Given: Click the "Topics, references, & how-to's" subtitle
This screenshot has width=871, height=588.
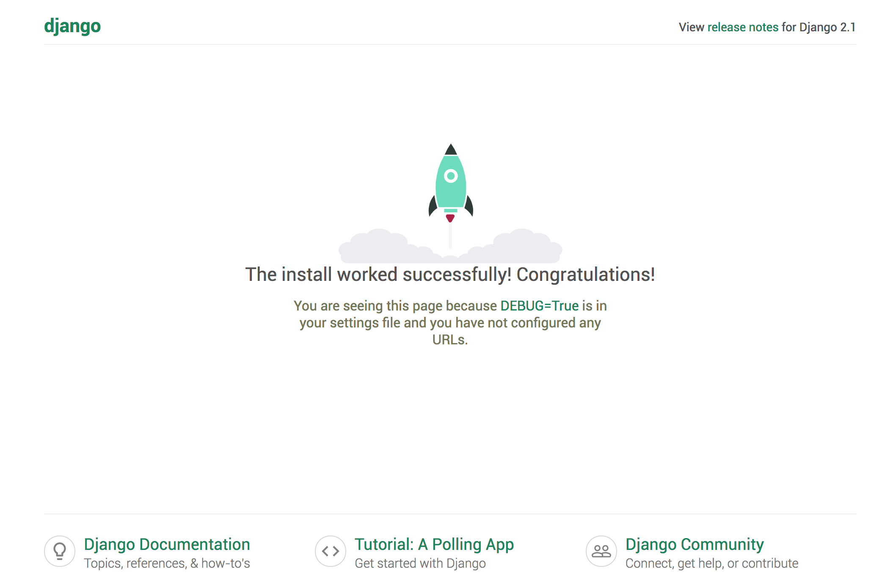Looking at the screenshot, I should (167, 563).
